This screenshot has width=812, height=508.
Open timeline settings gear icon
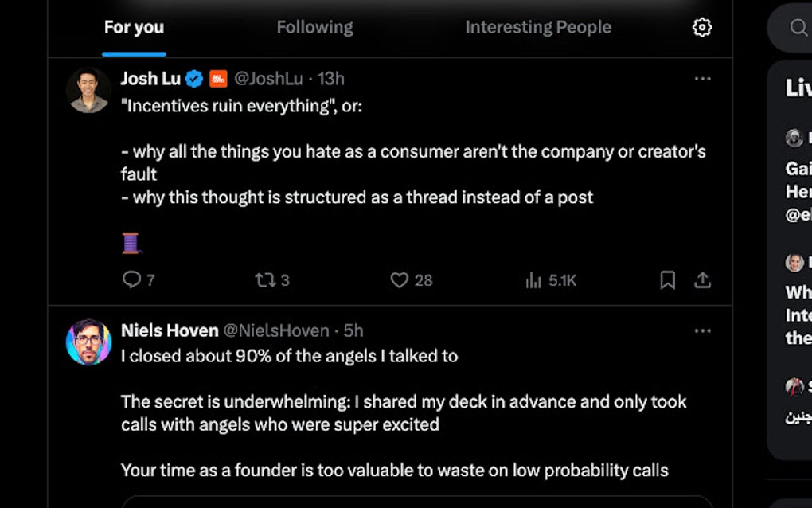(701, 28)
